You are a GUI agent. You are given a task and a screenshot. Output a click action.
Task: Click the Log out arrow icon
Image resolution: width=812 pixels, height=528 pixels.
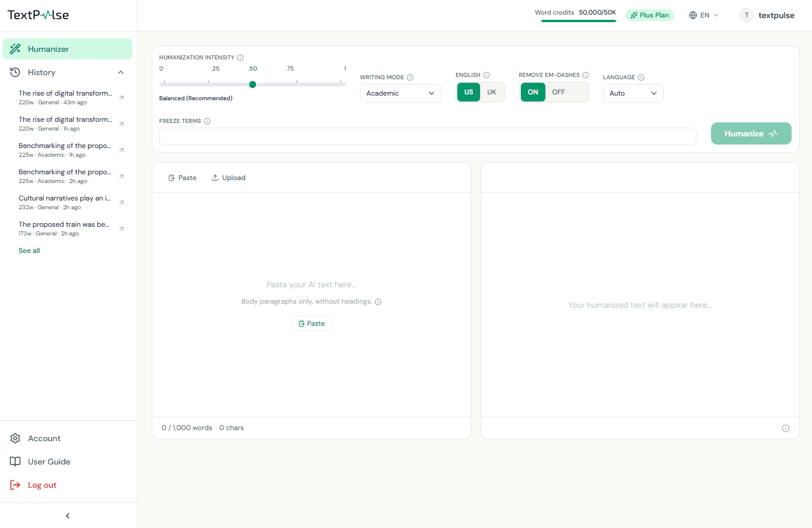tap(15, 485)
